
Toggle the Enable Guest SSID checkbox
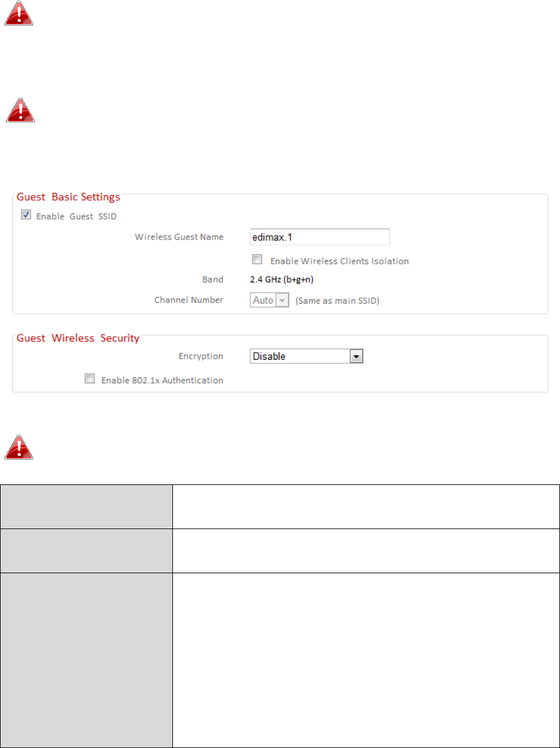(x=26, y=215)
